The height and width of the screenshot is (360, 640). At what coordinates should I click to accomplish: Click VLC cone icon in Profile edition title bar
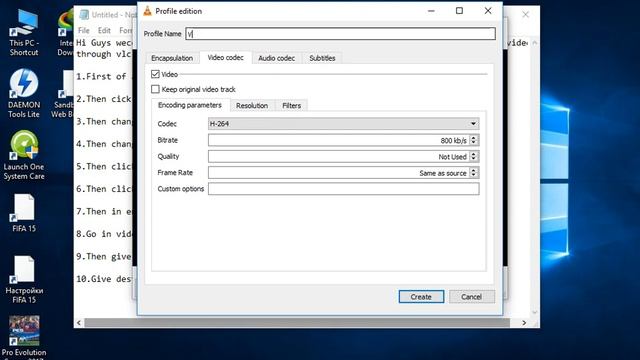click(x=147, y=11)
